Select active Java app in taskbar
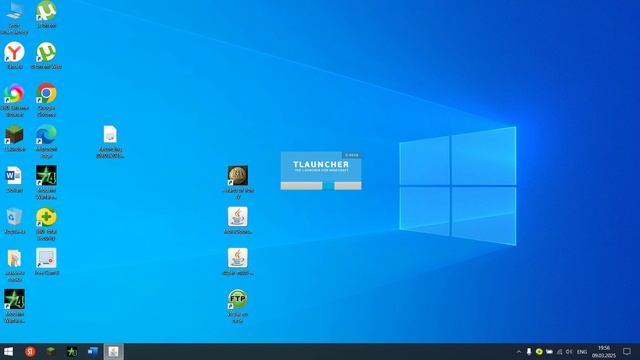The width and height of the screenshot is (640, 360). point(113,351)
